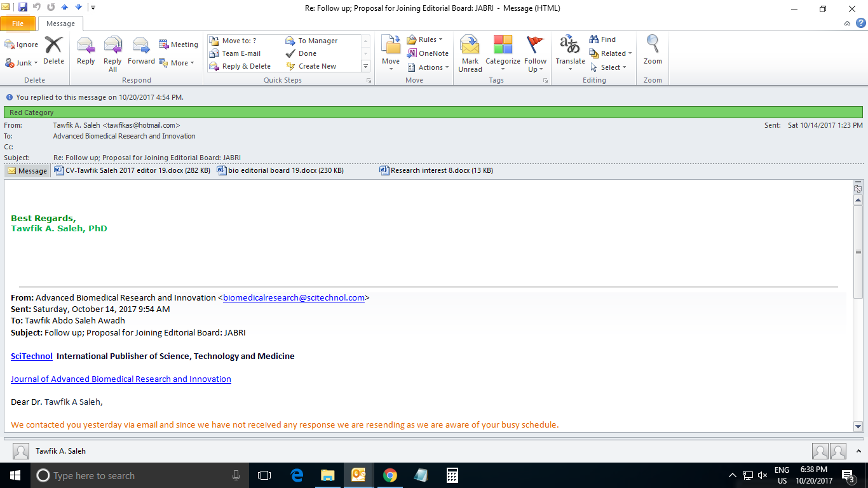
Task: Expand the Quick Steps gallery
Action: [x=365, y=66]
